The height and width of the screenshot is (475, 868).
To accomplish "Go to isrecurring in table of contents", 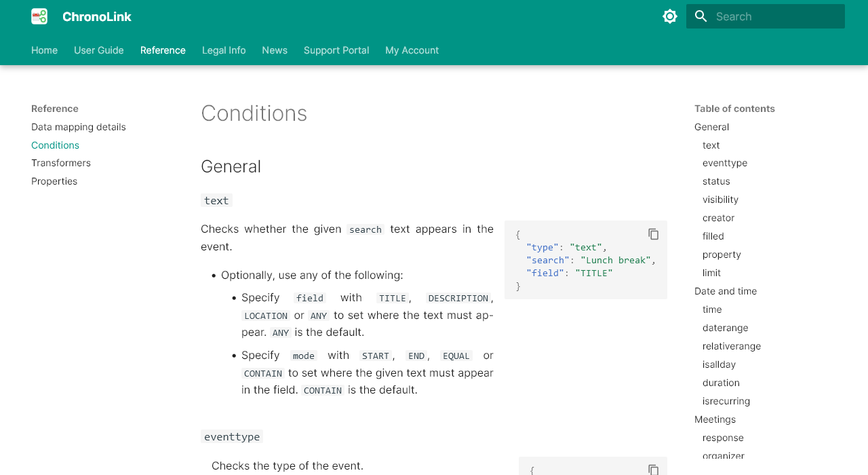I will pos(726,401).
